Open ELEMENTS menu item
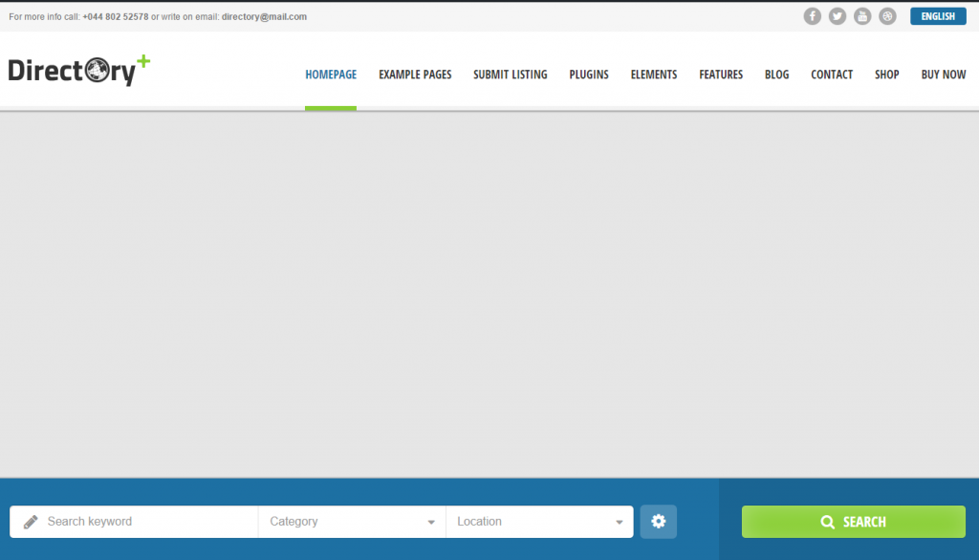The height and width of the screenshot is (560, 979). [654, 75]
